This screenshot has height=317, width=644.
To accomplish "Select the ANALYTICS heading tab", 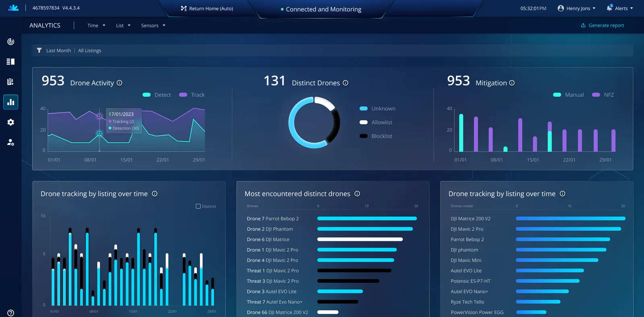I will click(45, 25).
